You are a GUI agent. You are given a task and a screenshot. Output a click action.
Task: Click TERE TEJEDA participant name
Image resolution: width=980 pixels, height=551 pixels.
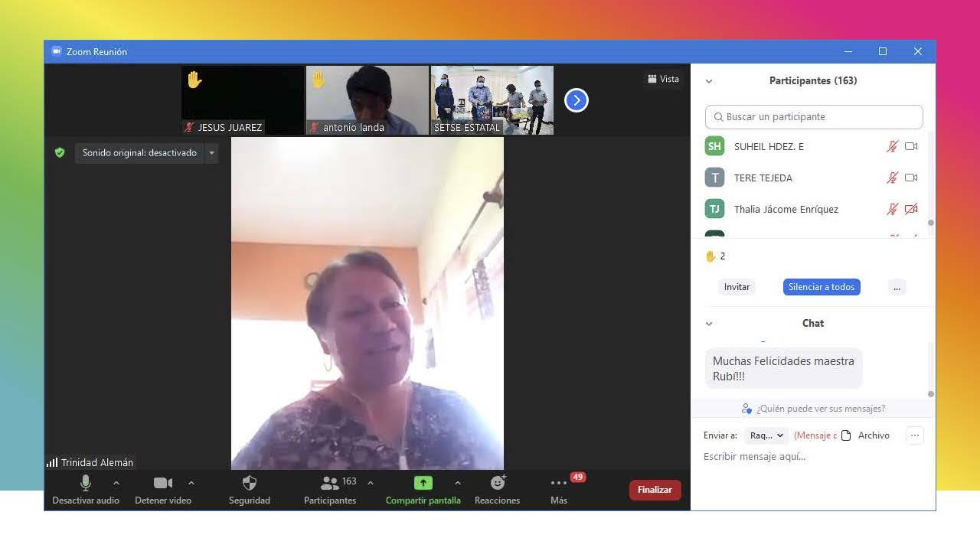tap(763, 178)
